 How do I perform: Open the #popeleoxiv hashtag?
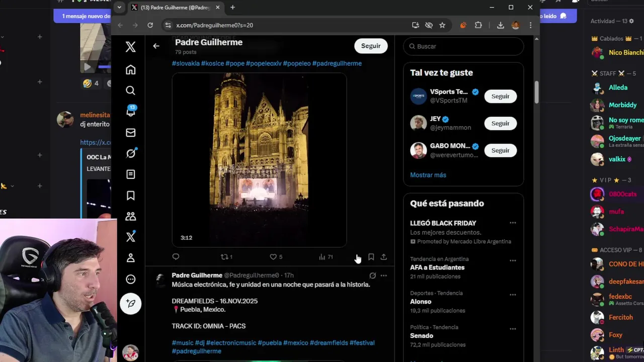point(264,63)
